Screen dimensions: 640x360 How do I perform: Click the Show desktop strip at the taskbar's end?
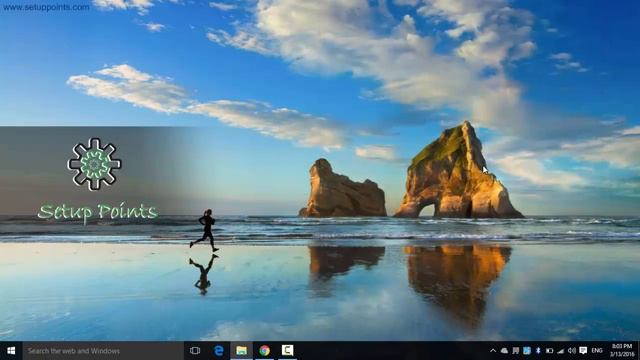point(638,351)
